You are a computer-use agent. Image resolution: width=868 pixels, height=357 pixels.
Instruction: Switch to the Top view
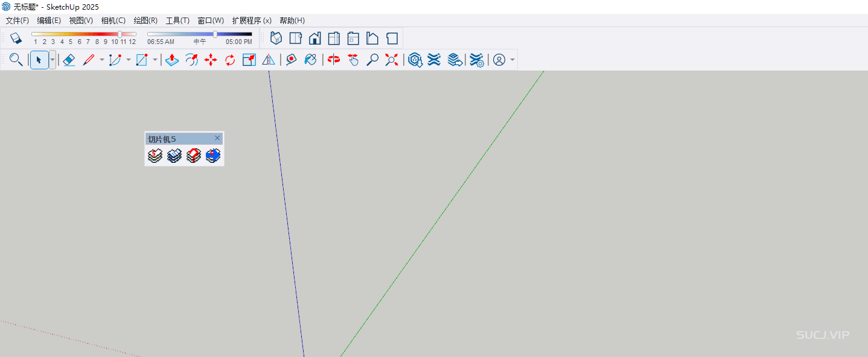(295, 38)
